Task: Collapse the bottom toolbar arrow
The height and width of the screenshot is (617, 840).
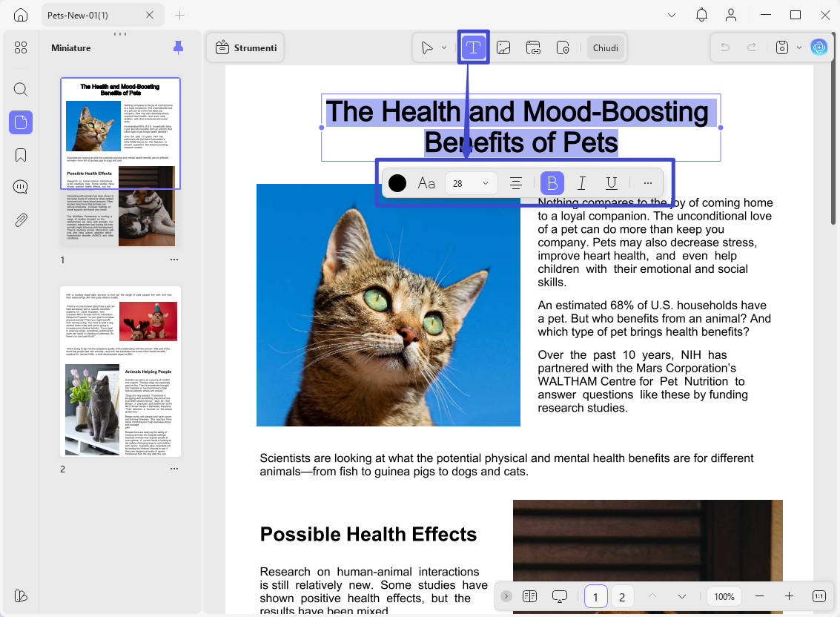Action: point(506,596)
